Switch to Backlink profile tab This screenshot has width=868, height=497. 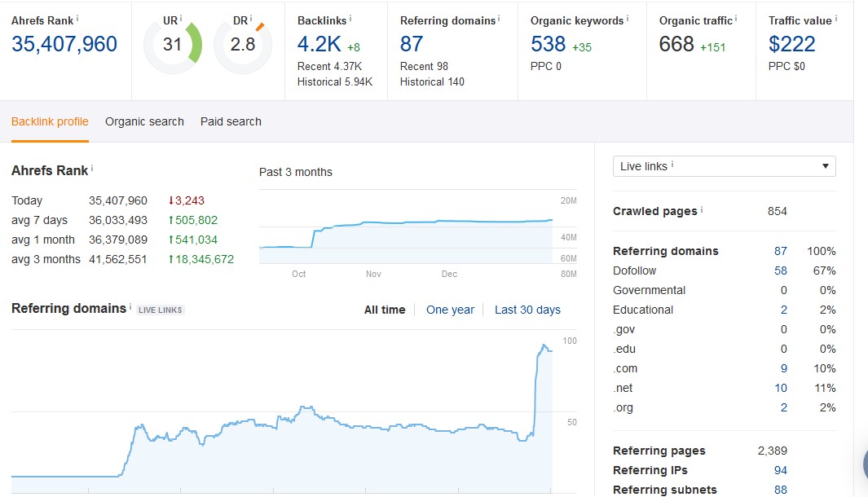[50, 121]
